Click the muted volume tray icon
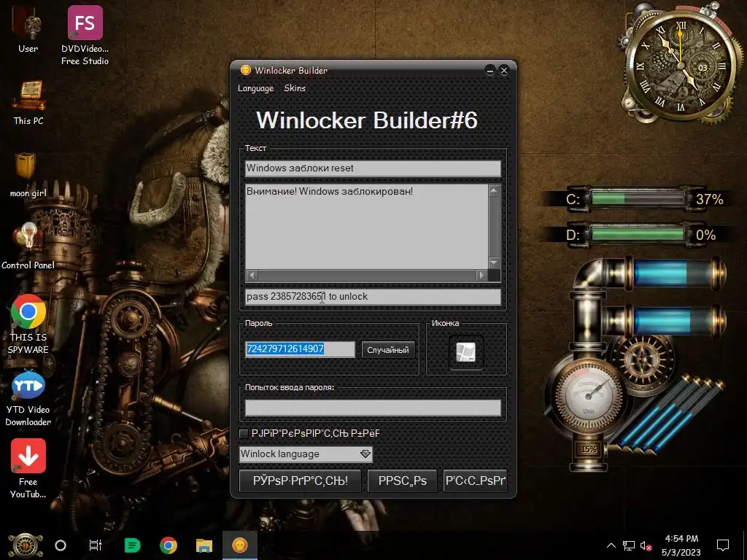Image resolution: width=747 pixels, height=560 pixels. tap(646, 545)
